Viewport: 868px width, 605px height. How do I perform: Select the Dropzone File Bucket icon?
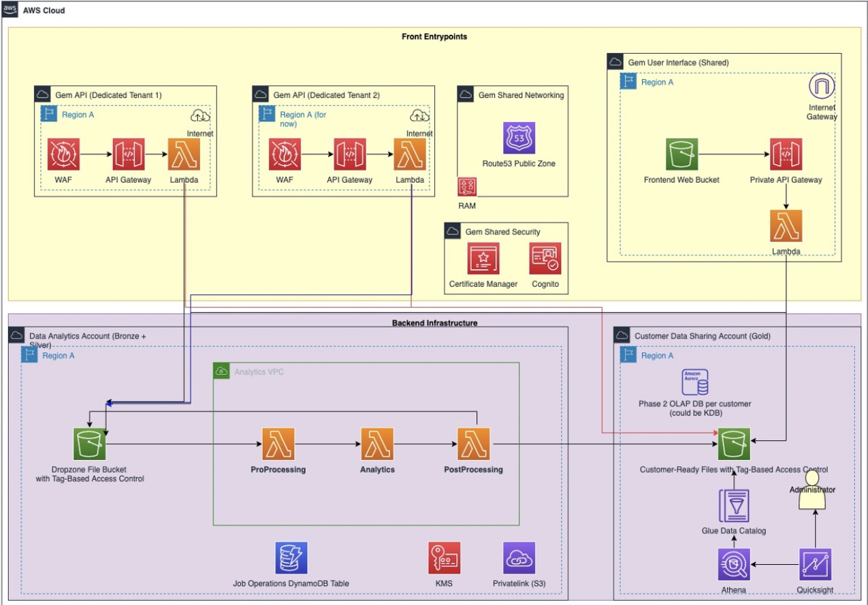90,444
